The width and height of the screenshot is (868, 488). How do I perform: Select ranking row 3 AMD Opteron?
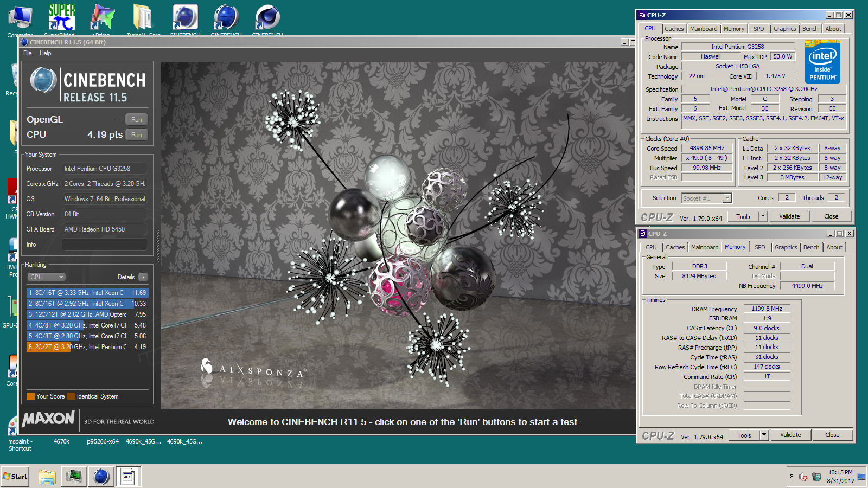point(87,314)
